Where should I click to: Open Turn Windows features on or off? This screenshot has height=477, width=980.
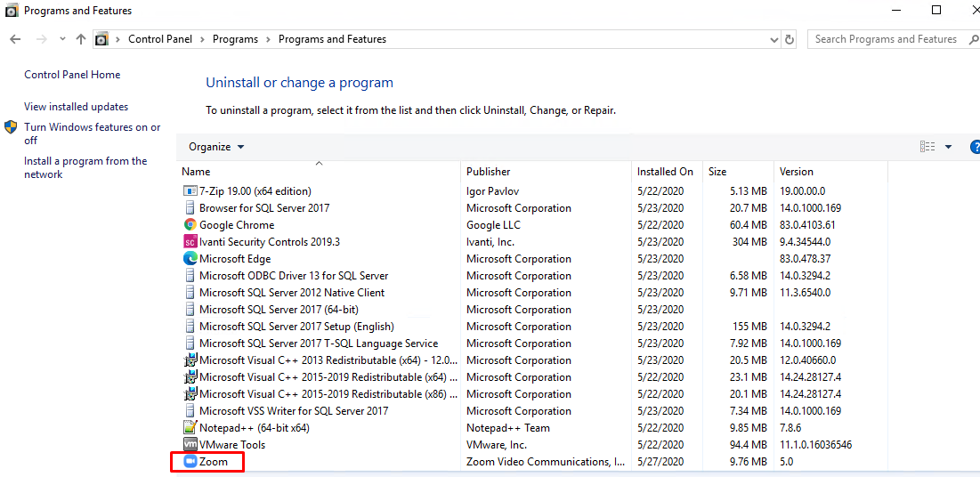(x=92, y=133)
